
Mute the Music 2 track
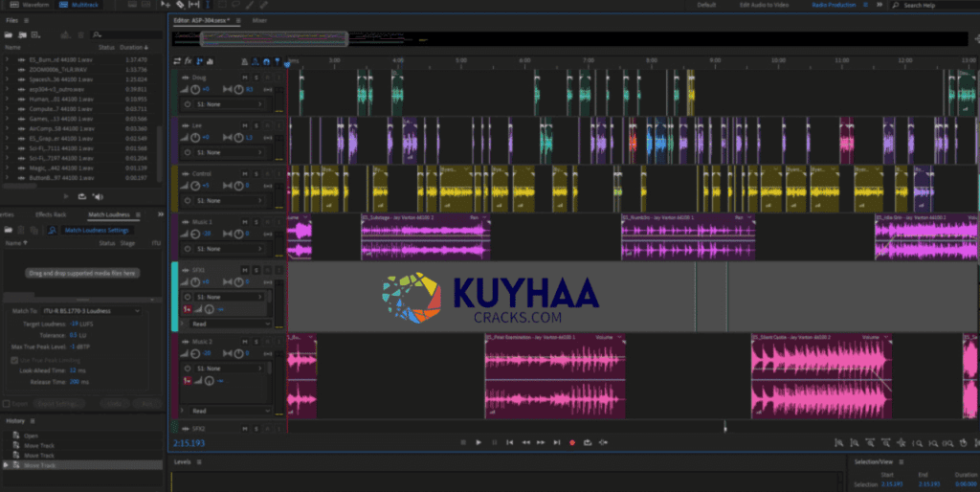(x=245, y=342)
